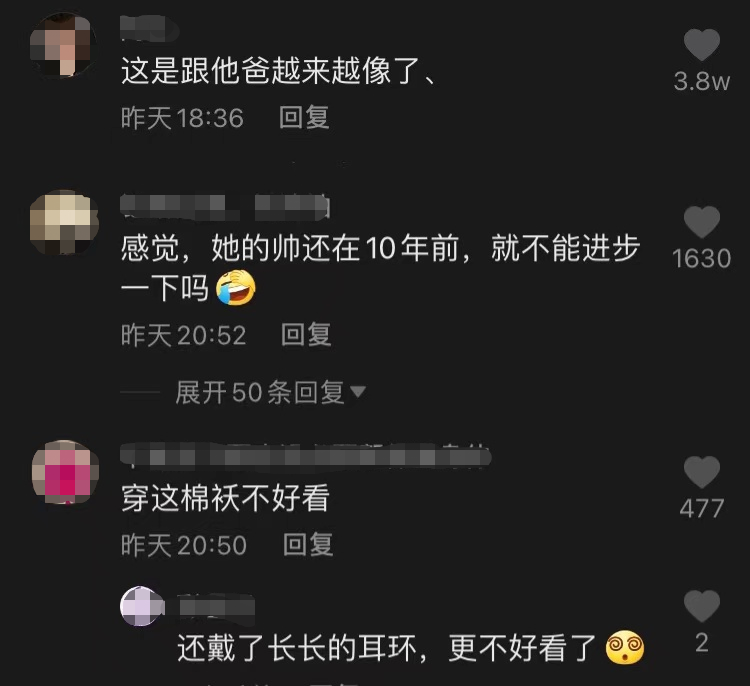Open the pink avatar of third commenter
Screen dimensions: 750x686
coord(66,472)
